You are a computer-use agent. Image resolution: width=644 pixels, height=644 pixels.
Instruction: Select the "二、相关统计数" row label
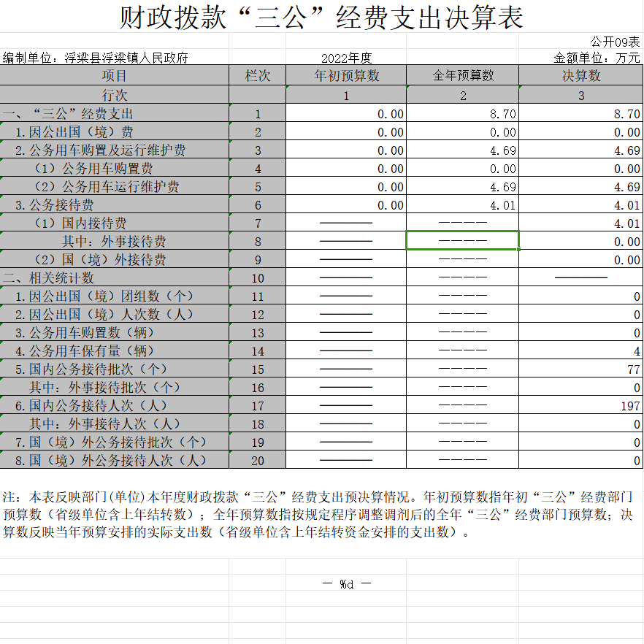[x=49, y=278]
